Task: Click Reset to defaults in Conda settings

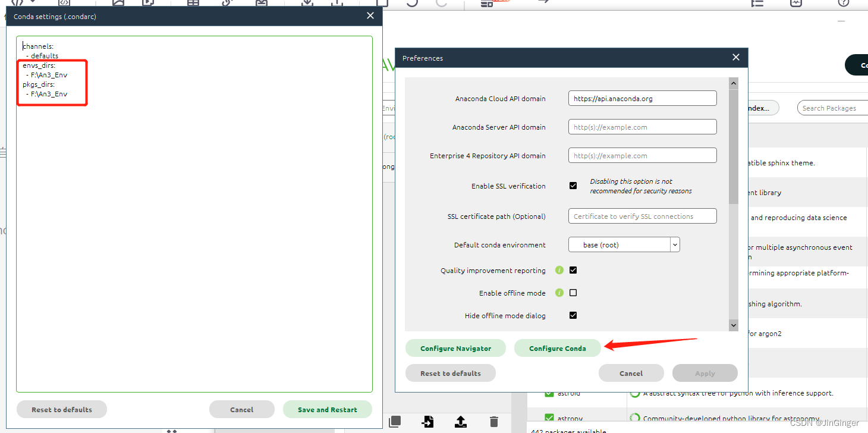Action: (x=62, y=410)
